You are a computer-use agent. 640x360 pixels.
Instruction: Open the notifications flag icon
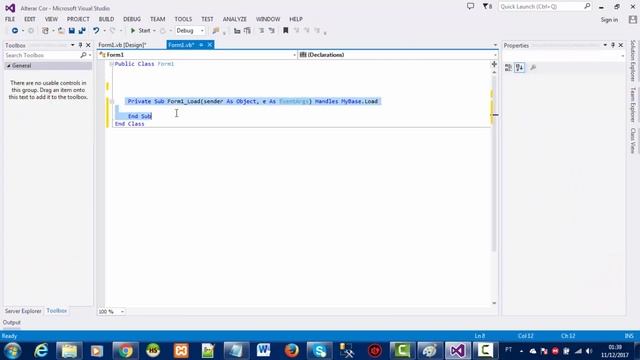coord(487,7)
